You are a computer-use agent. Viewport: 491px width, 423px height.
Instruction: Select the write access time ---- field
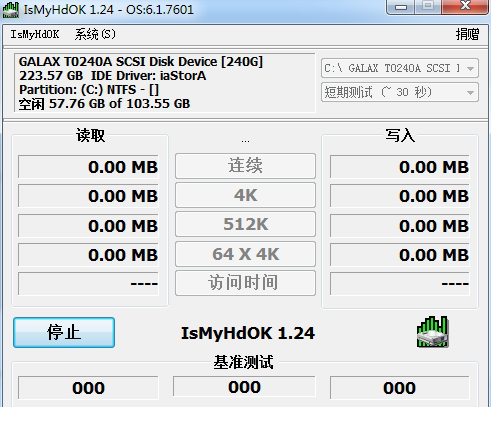(x=400, y=284)
